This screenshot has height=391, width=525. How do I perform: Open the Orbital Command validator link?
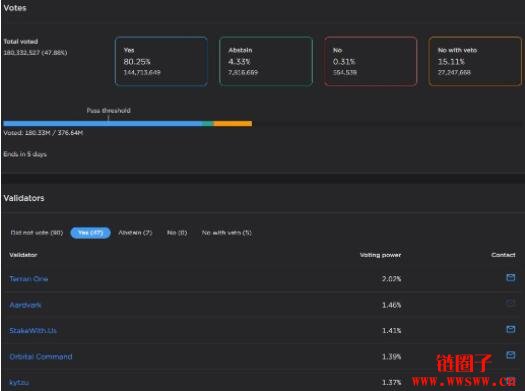[x=41, y=357]
